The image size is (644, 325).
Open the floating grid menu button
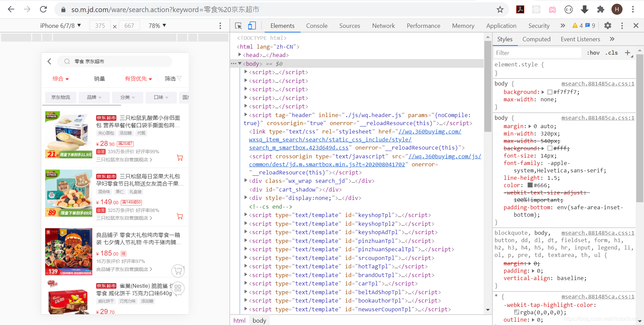click(x=178, y=288)
